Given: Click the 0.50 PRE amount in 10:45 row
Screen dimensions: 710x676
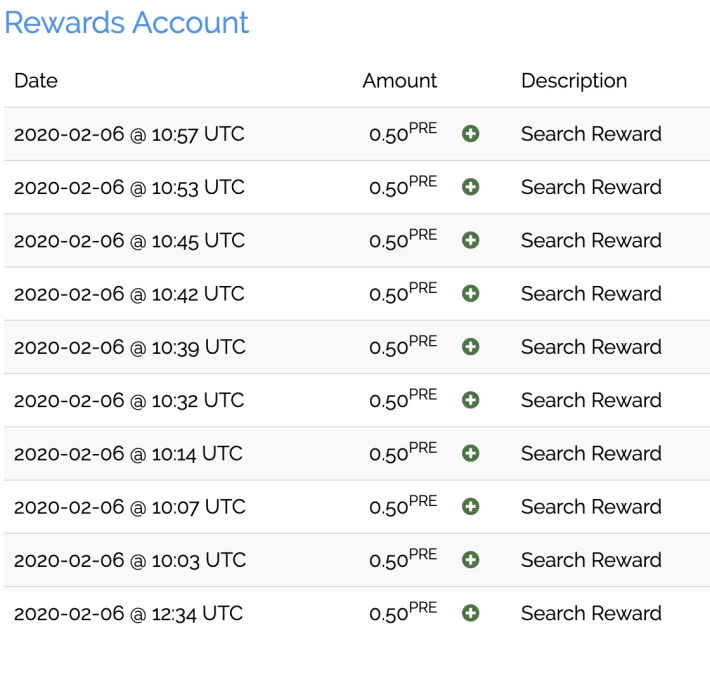Looking at the screenshot, I should pos(403,239).
